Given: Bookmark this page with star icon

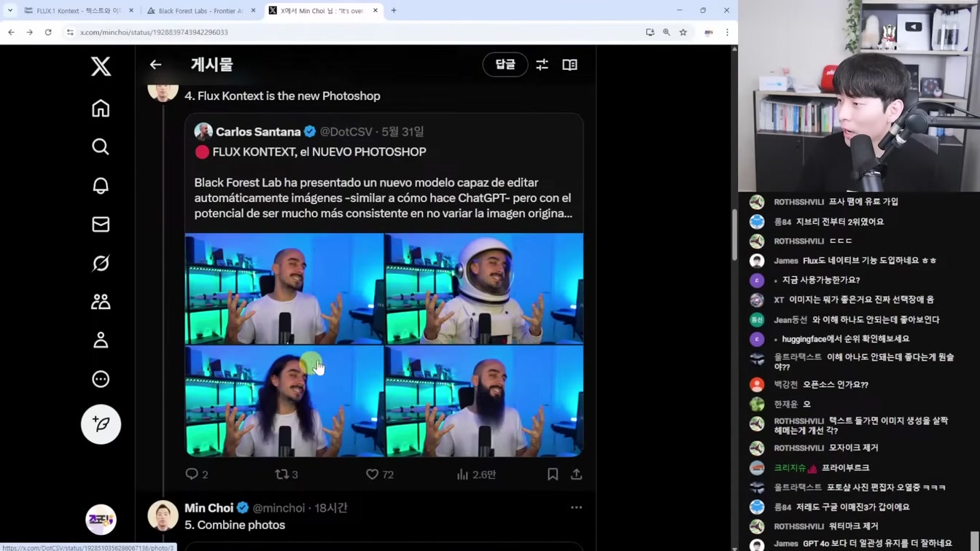Looking at the screenshot, I should click(x=683, y=32).
